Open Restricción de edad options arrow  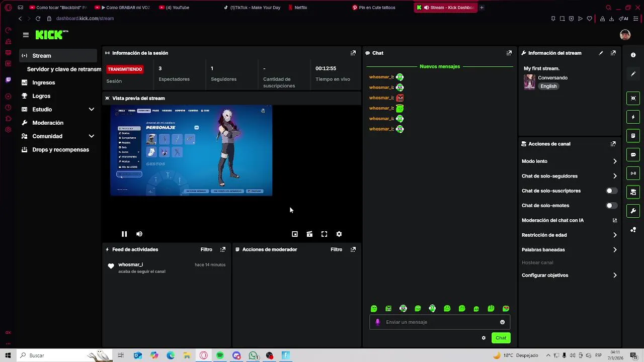click(x=615, y=235)
